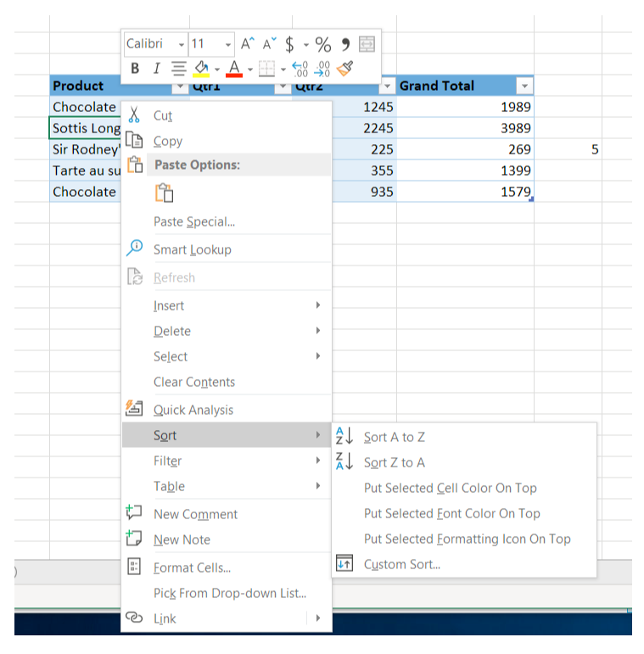The image size is (644, 654).
Task: Click the Increase Font Size icon
Action: pos(247,44)
